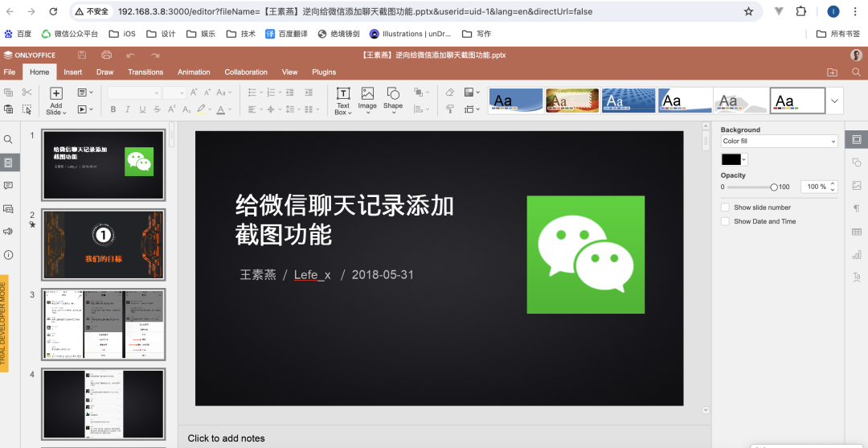Open Shape gallery dropdown

393,101
